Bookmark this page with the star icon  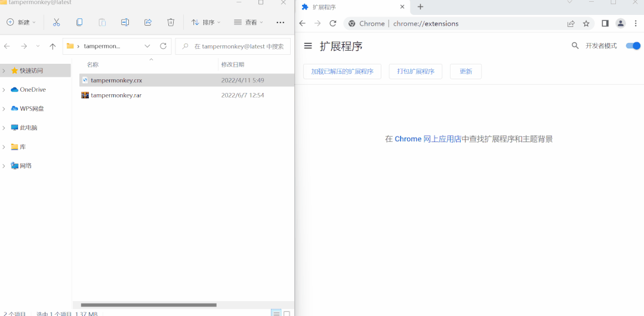(586, 23)
